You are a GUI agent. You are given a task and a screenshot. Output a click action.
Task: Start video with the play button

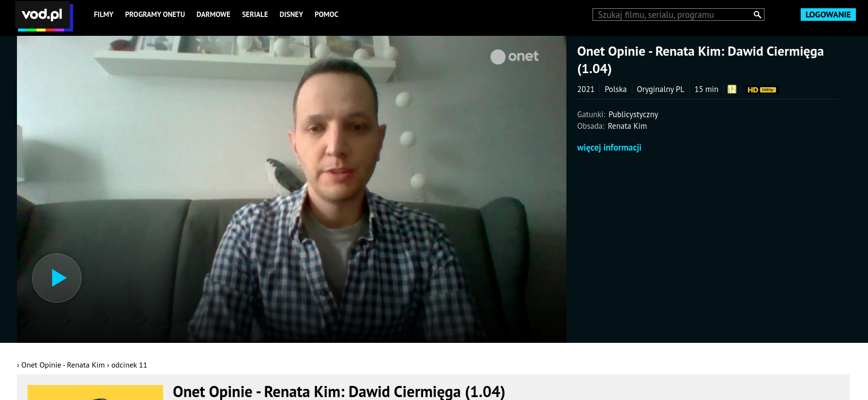[x=57, y=278]
